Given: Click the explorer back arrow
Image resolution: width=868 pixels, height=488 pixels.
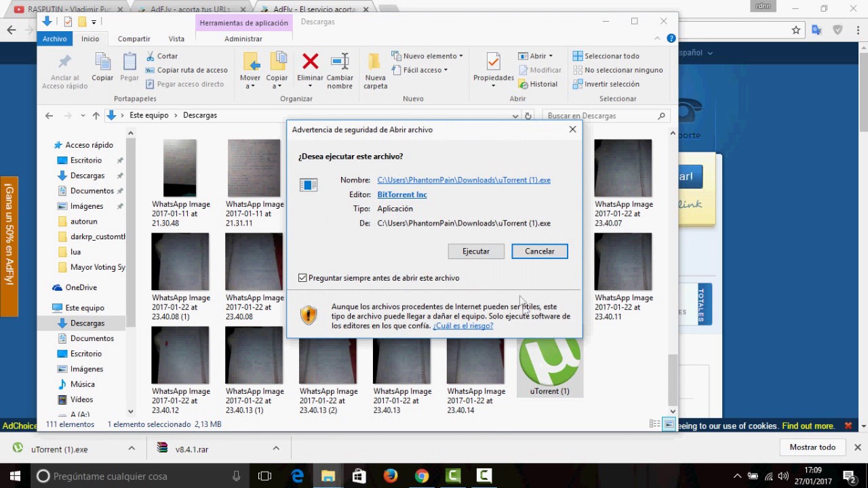Looking at the screenshot, I should [x=49, y=116].
